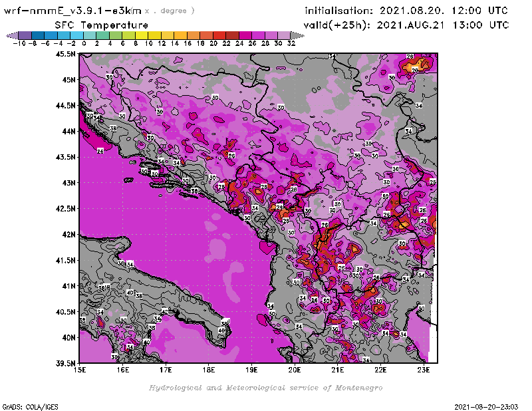This screenshot has height=411, width=532.
Task: Click the 45.5N latitude label
Action: (66, 54)
